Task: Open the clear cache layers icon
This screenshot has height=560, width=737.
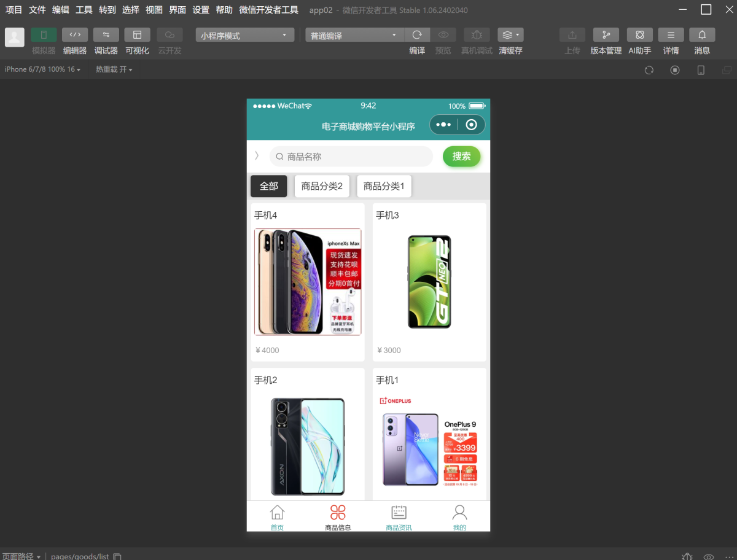Action: 510,35
